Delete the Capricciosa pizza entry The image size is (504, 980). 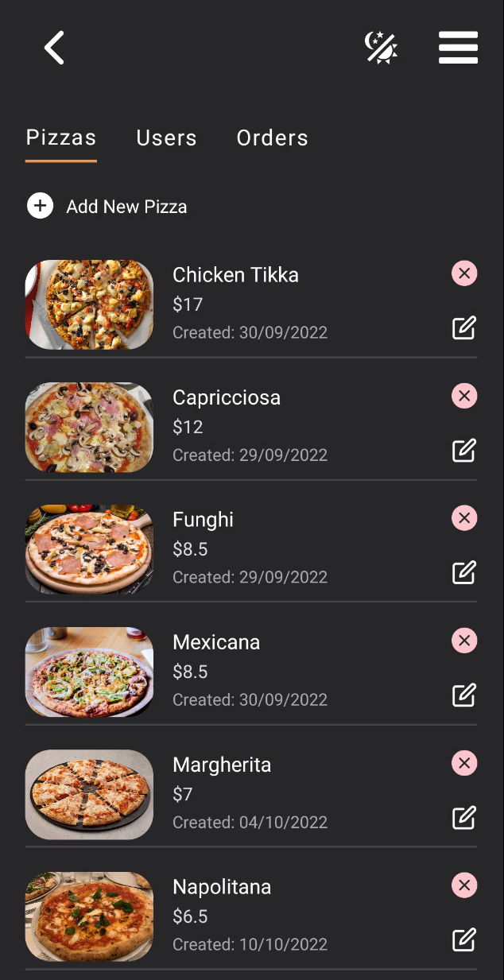coord(464,396)
